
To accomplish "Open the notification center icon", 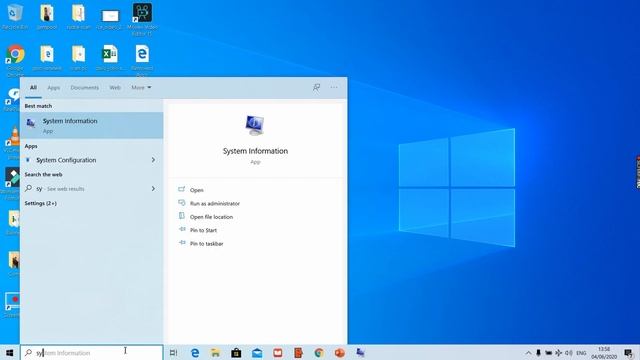I will tap(628, 353).
